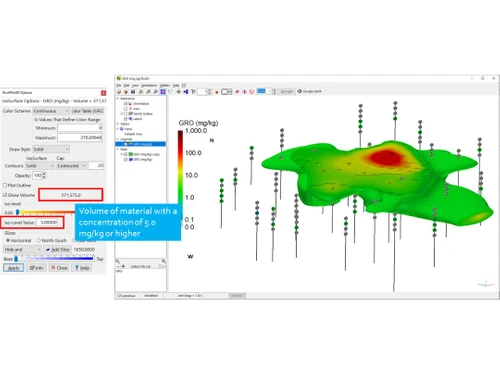Open the Animations menu
500x375 pixels.
[149, 85]
